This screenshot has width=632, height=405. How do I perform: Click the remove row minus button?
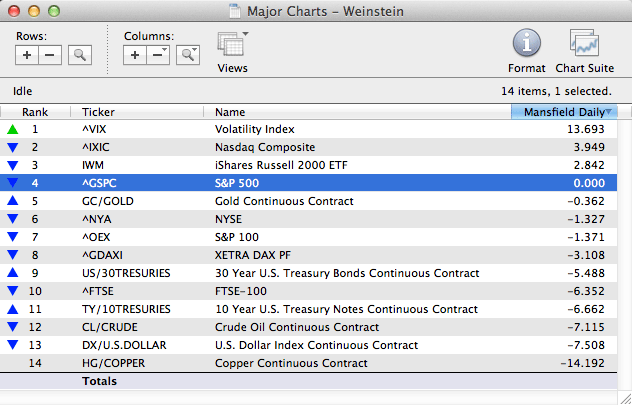tap(50, 55)
